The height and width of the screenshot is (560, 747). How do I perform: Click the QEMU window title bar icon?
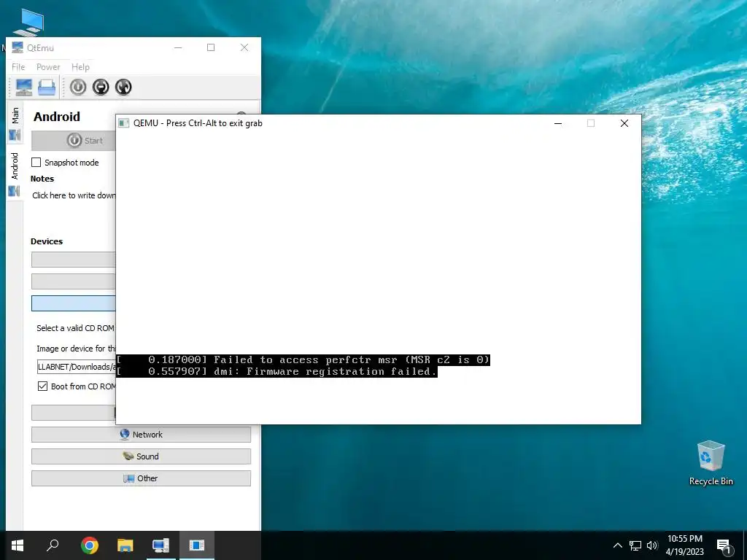pyautogui.click(x=124, y=123)
